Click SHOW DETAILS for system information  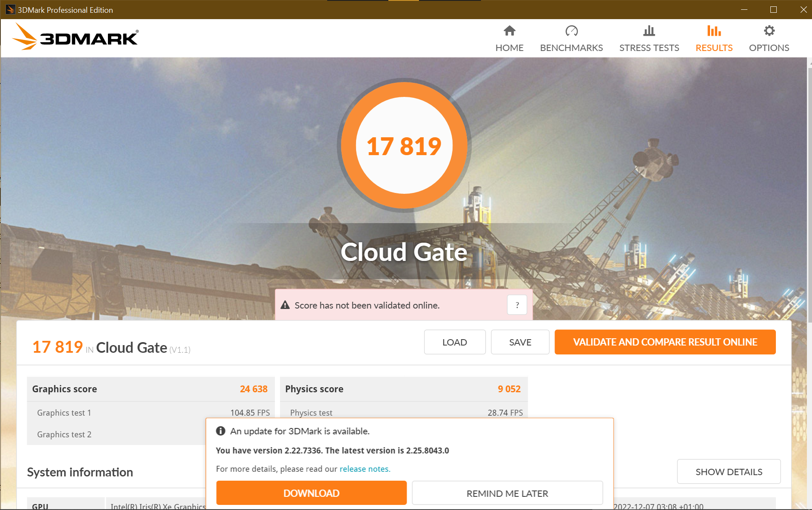(x=729, y=471)
